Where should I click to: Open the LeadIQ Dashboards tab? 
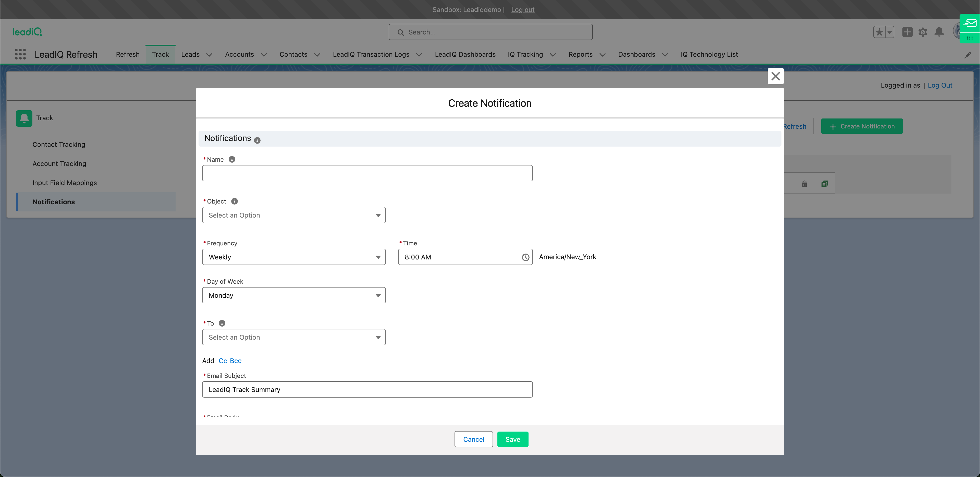pos(465,54)
